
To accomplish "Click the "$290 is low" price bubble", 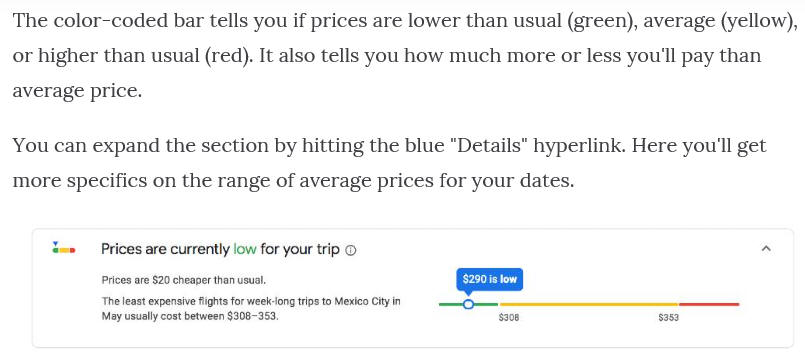I will coord(489,279).
